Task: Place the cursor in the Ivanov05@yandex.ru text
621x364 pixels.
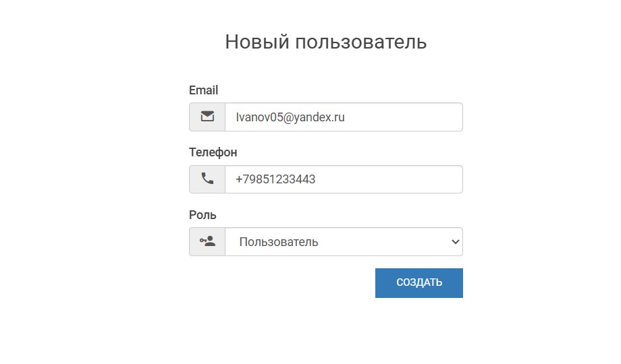Action: pos(290,117)
